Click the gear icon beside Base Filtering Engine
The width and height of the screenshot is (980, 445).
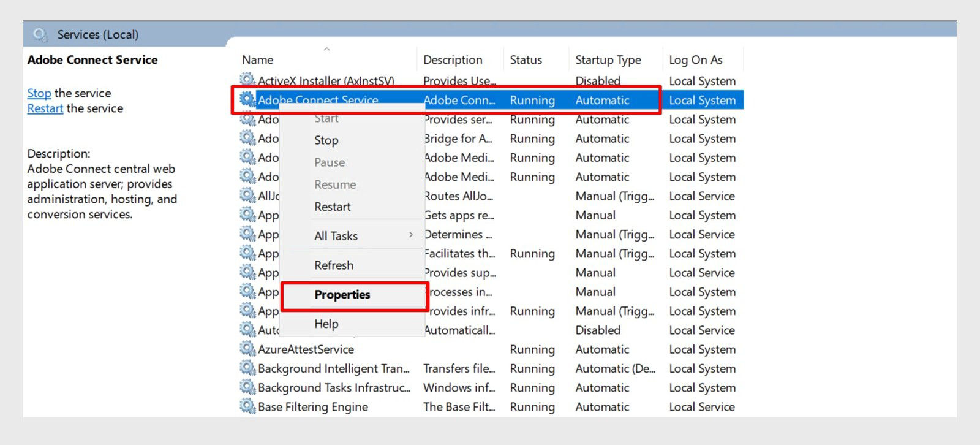tap(247, 406)
